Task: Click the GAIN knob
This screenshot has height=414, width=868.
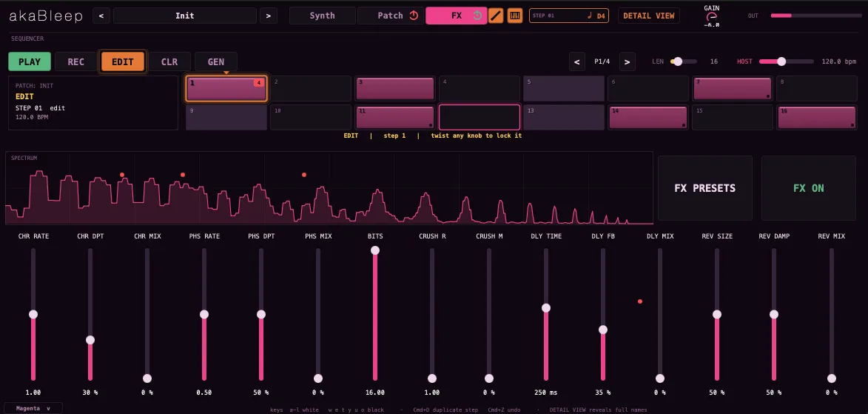Action: click(711, 16)
